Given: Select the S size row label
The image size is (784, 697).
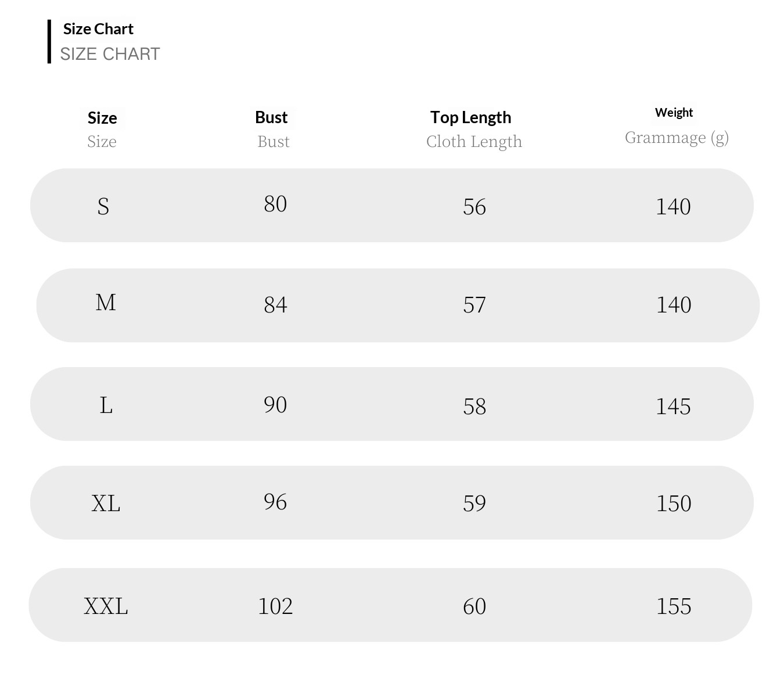Looking at the screenshot, I should [x=103, y=206].
